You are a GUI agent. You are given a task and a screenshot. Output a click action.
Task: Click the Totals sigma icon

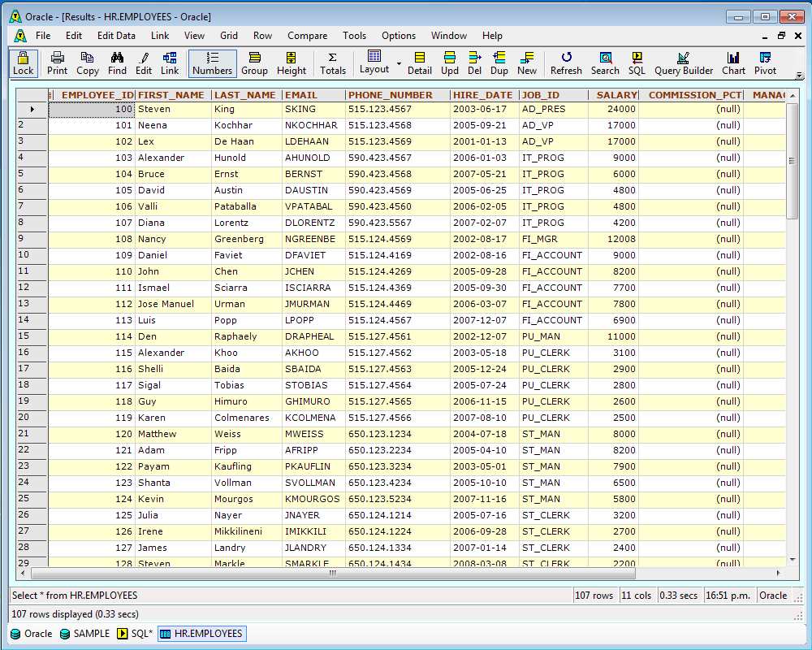[x=332, y=63]
